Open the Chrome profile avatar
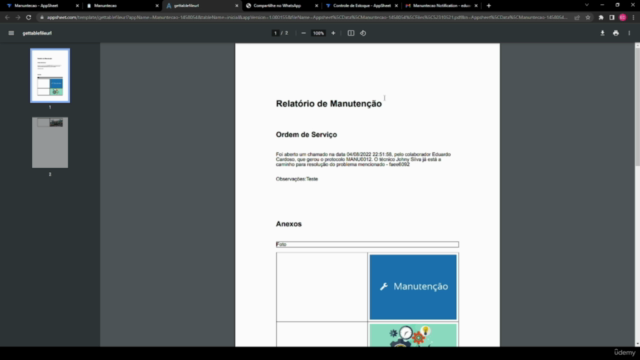The image size is (640, 360). [x=622, y=18]
